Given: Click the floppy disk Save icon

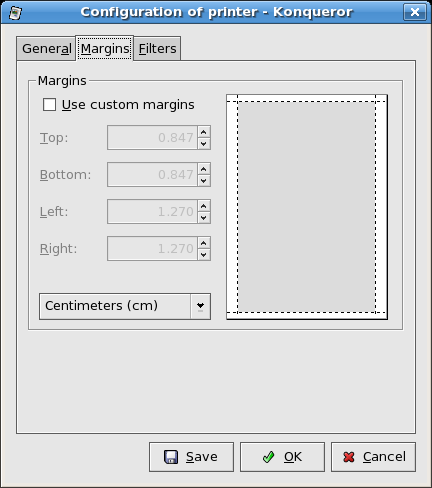Looking at the screenshot, I should pos(171,457).
